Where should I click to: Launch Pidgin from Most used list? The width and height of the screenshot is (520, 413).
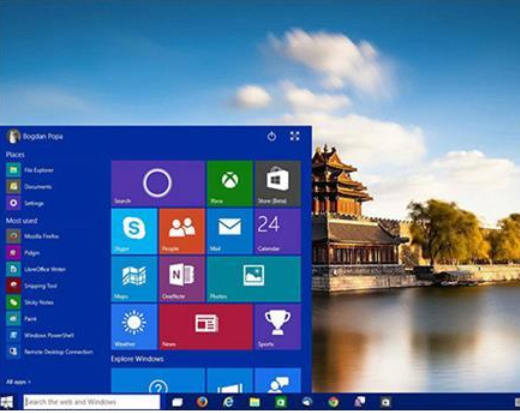(23, 253)
